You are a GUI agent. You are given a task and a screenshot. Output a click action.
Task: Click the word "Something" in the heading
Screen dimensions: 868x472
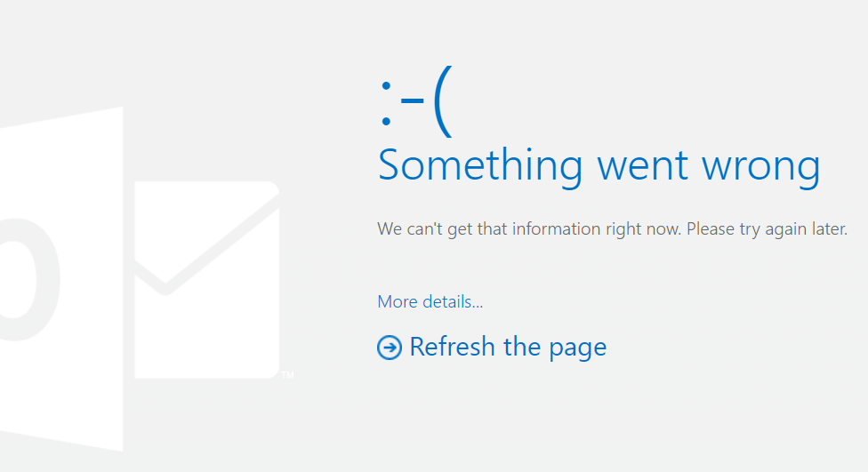480,166
